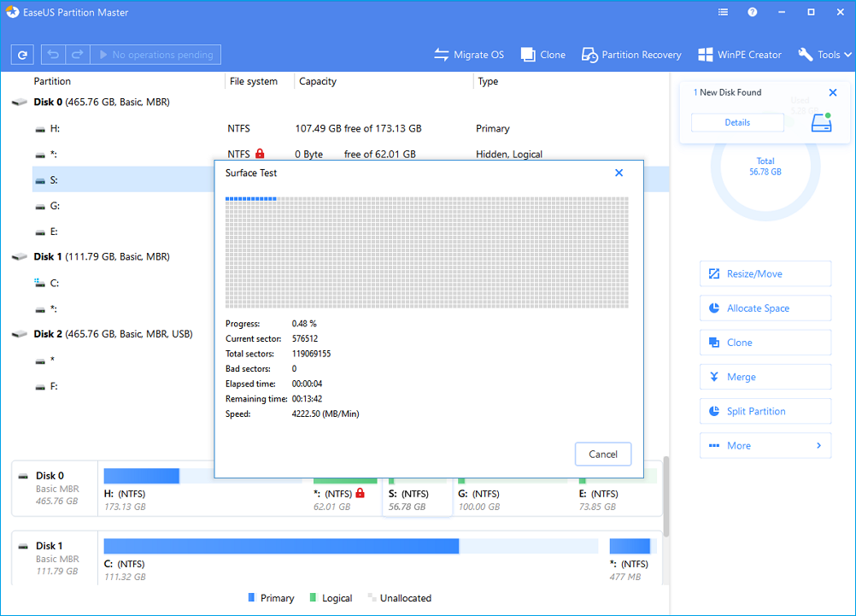Open the list menu icon in title bar

click(723, 12)
